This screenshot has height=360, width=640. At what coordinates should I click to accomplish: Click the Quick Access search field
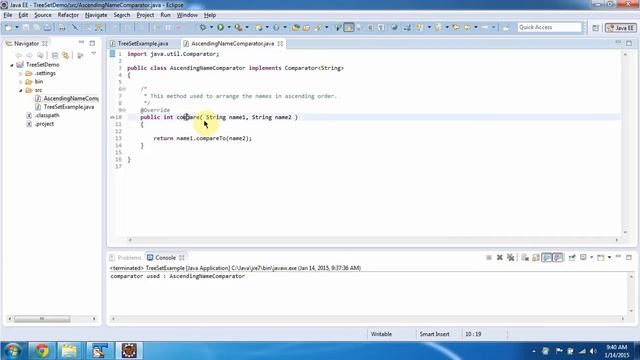pyautogui.click(x=549, y=27)
